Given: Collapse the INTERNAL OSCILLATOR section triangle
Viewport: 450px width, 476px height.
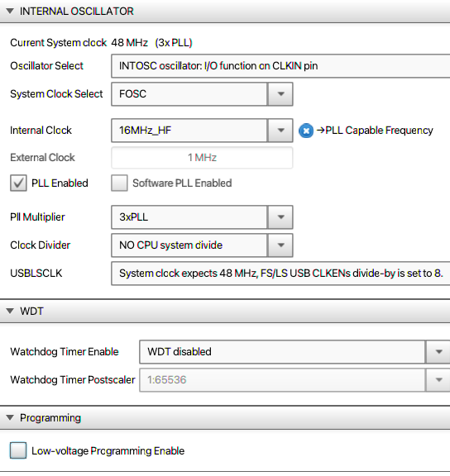Looking at the screenshot, I should pos(10,12).
